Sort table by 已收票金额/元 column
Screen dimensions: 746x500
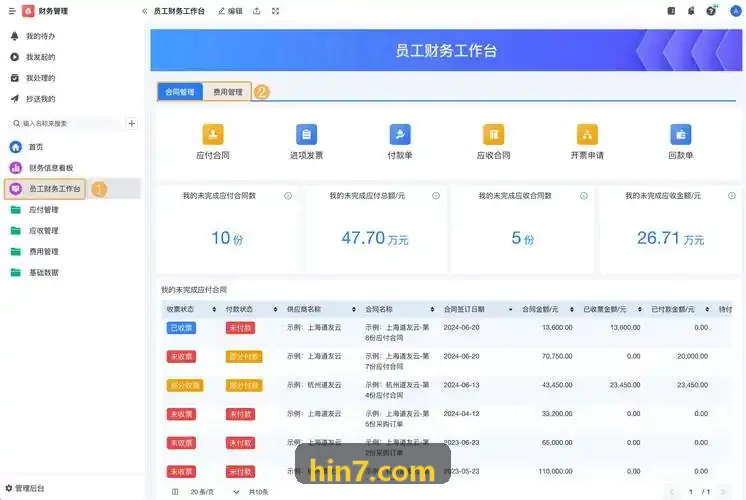[x=639, y=310]
